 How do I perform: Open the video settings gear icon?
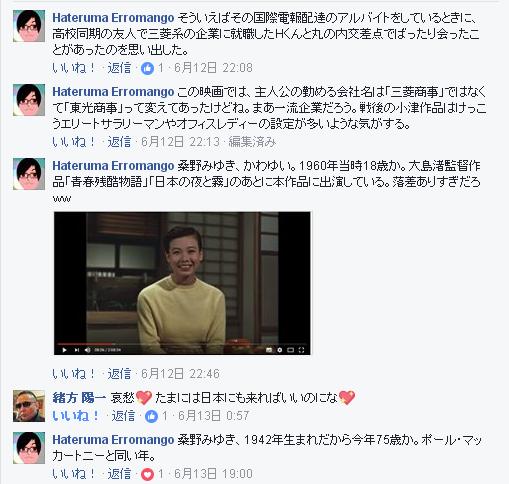click(280, 350)
